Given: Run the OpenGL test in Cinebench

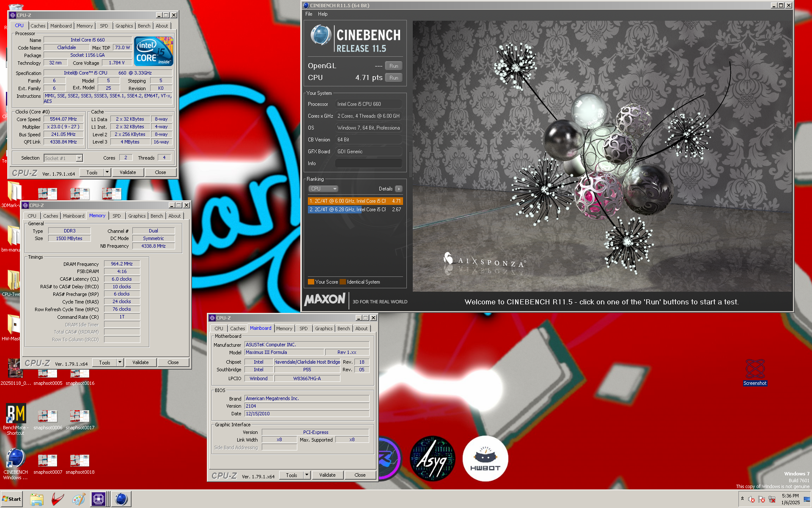Looking at the screenshot, I should tap(393, 66).
